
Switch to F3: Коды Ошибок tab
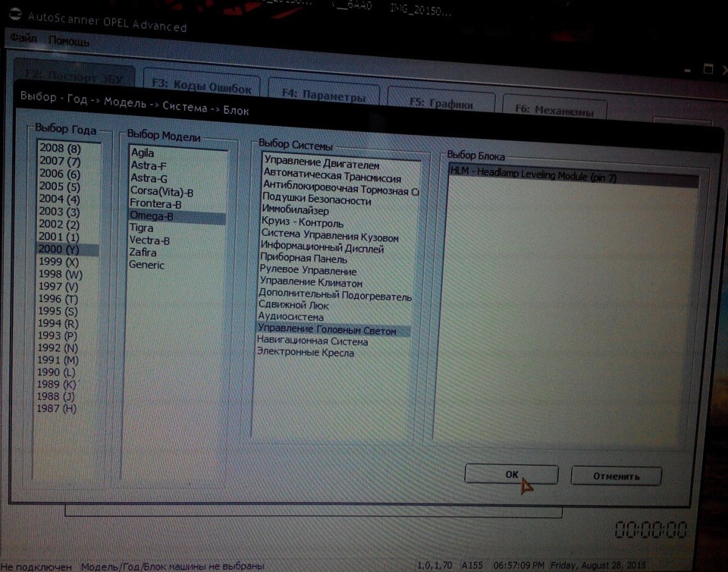[202, 86]
